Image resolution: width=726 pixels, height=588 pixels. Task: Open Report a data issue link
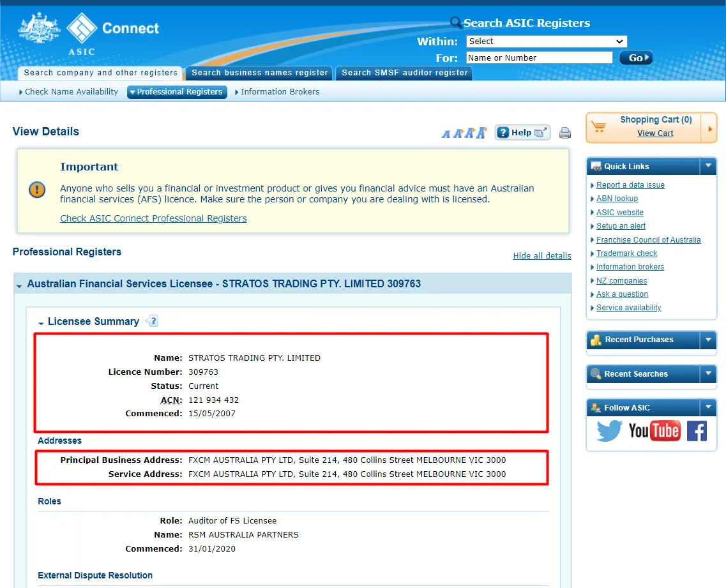(x=630, y=185)
